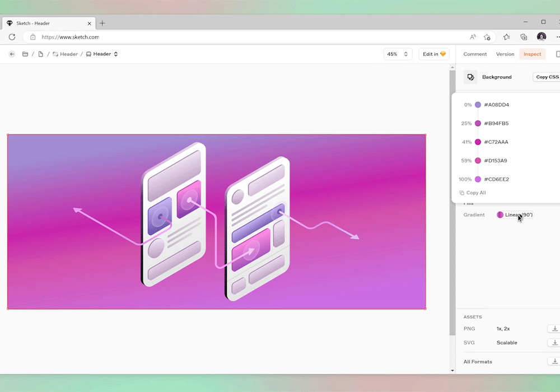
Task: Click the Scalable SVG text
Action: (507, 342)
